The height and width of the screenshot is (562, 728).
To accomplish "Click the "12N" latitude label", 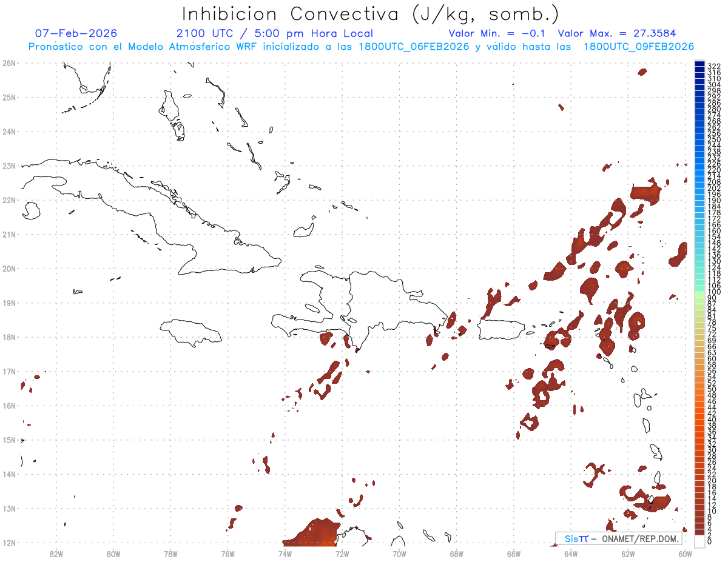I will (9, 543).
